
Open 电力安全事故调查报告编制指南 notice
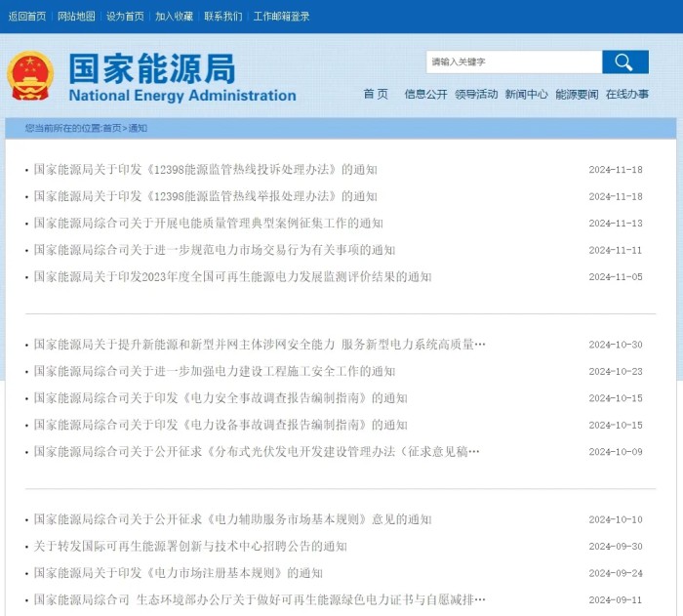[x=221, y=398]
